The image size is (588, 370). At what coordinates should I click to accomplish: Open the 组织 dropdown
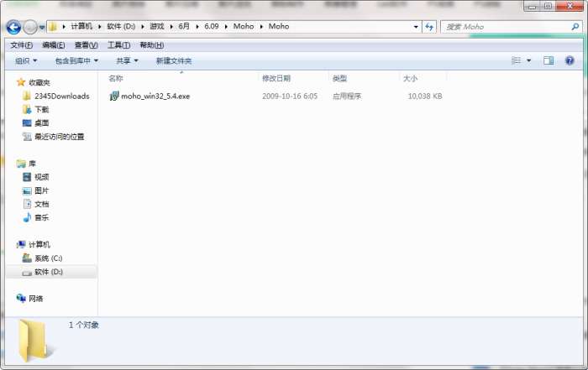[x=26, y=60]
